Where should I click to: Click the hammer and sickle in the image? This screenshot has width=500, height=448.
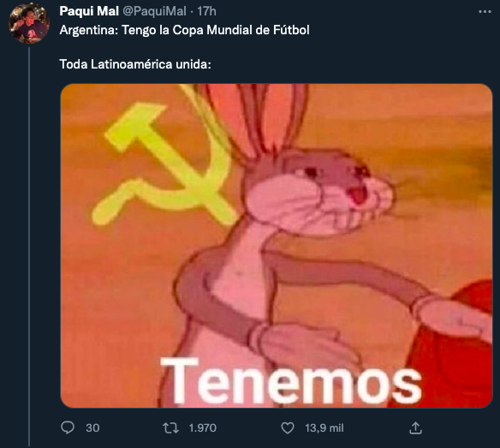pyautogui.click(x=165, y=164)
